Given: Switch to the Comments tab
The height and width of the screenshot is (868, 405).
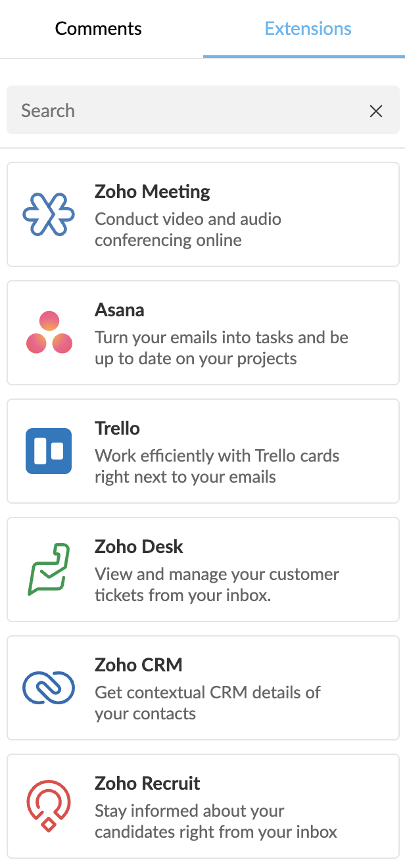Looking at the screenshot, I should [98, 29].
